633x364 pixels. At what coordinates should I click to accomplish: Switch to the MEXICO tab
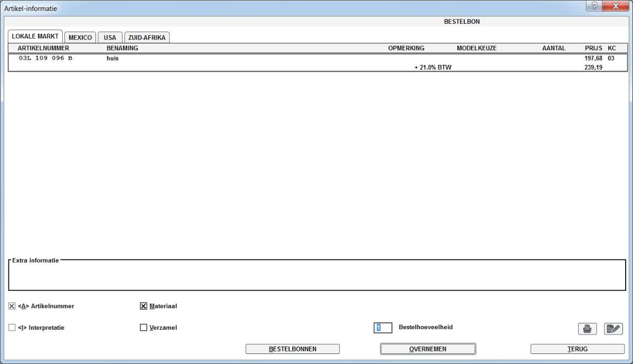point(80,37)
